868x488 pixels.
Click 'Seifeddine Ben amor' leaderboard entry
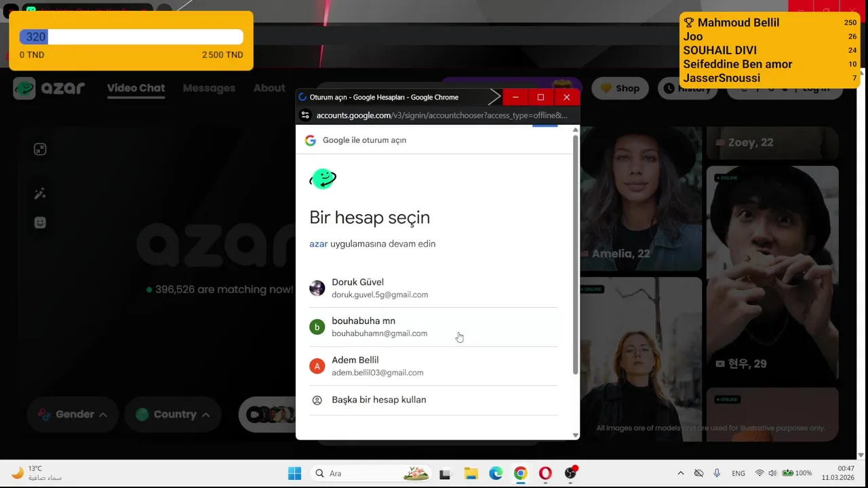click(738, 64)
